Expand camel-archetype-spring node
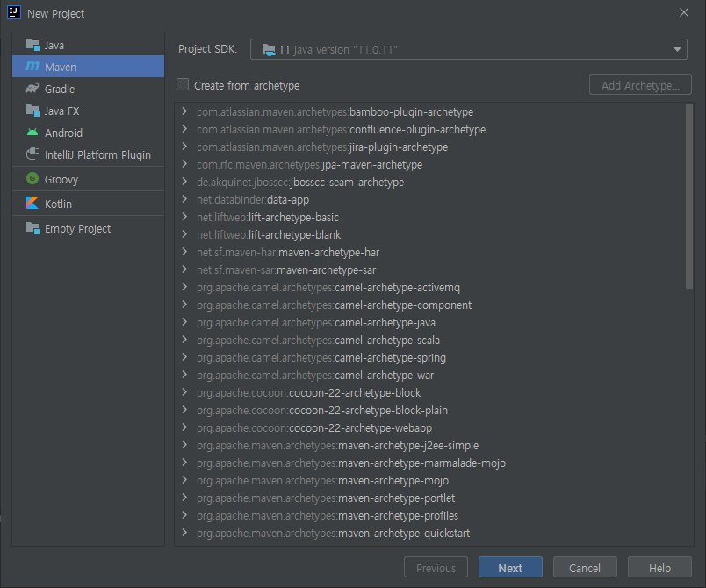The height and width of the screenshot is (588, 706). pos(184,357)
